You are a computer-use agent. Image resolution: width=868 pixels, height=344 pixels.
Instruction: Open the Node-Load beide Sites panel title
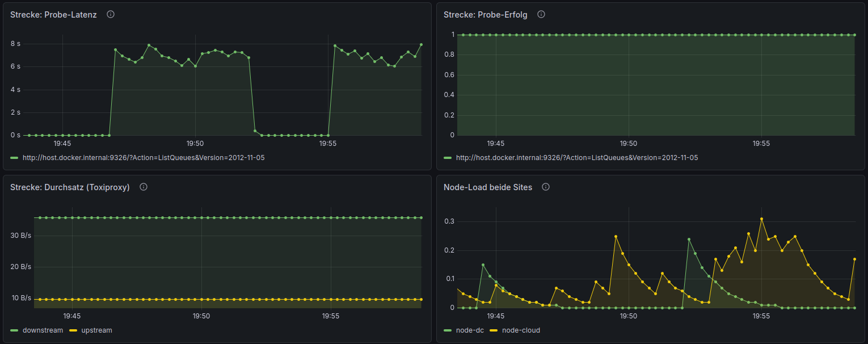(x=488, y=187)
